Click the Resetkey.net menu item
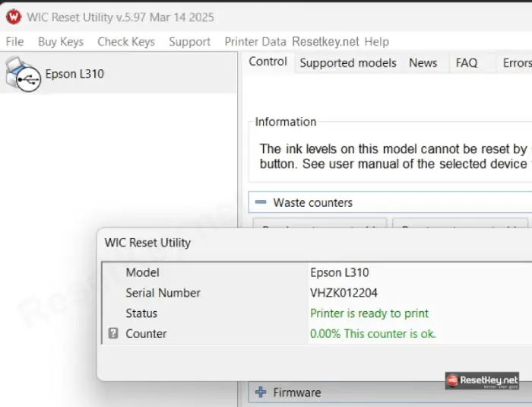532x407 pixels. (x=325, y=42)
